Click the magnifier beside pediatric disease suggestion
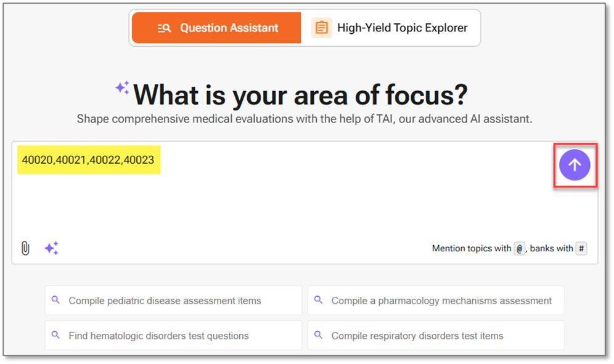The image size is (614, 364). point(55,300)
